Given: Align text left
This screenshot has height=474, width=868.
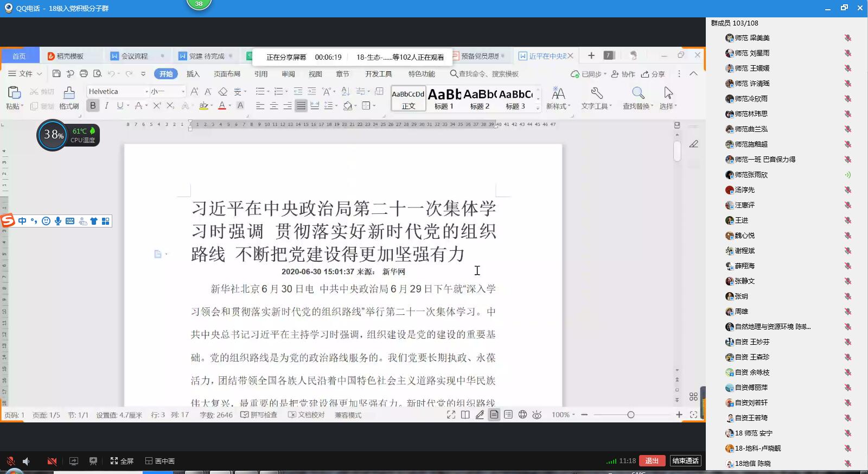Looking at the screenshot, I should 260,106.
